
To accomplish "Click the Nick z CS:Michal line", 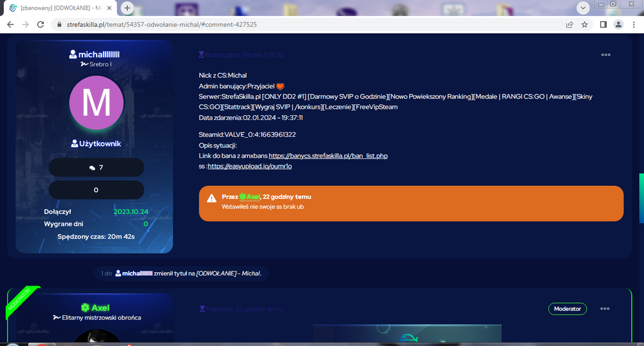I will 223,75.
